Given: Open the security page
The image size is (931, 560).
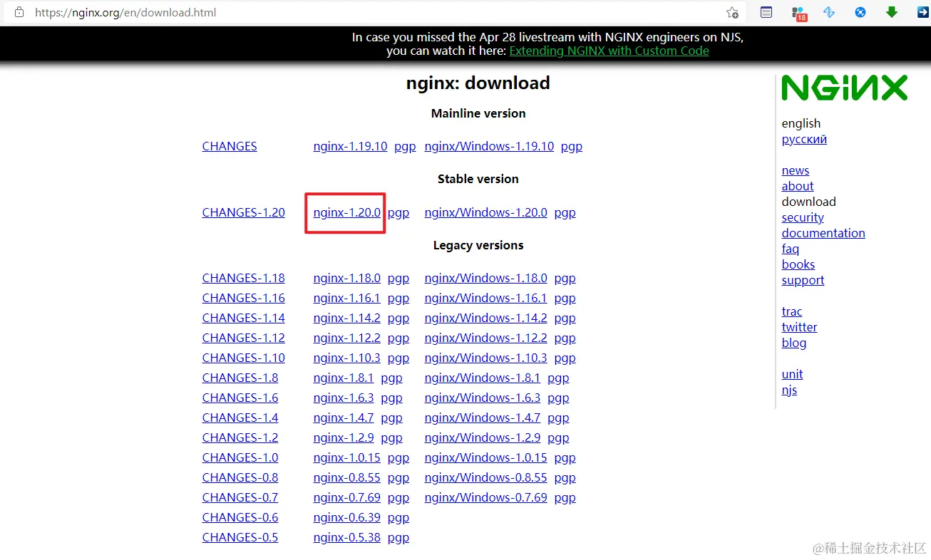Looking at the screenshot, I should [803, 217].
